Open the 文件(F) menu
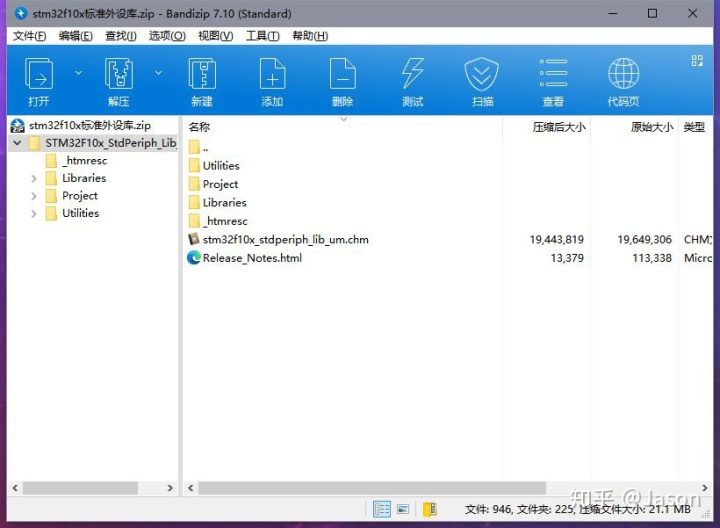The height and width of the screenshot is (528, 720). point(29,36)
